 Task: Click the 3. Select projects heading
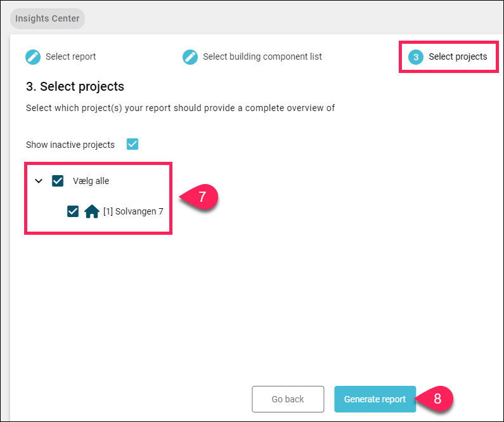pos(75,86)
